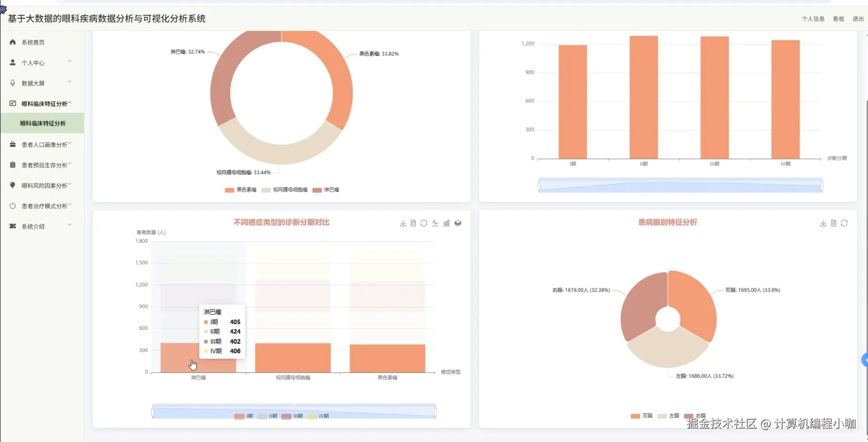The height and width of the screenshot is (442, 868).
Task: Toggle 左眼 legend in eye chart
Action: pos(668,416)
